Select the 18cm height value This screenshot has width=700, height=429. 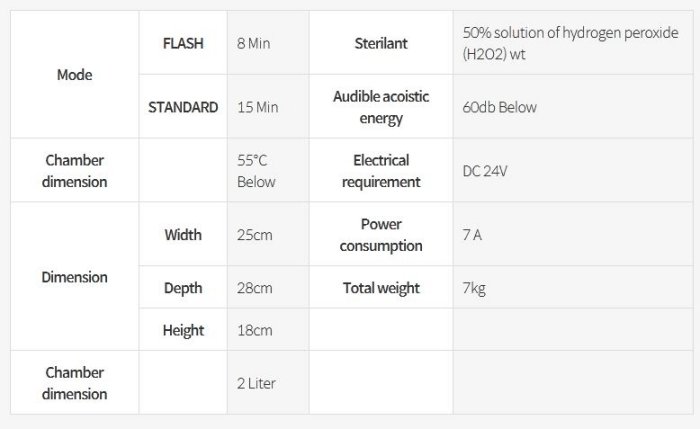pyautogui.click(x=254, y=330)
